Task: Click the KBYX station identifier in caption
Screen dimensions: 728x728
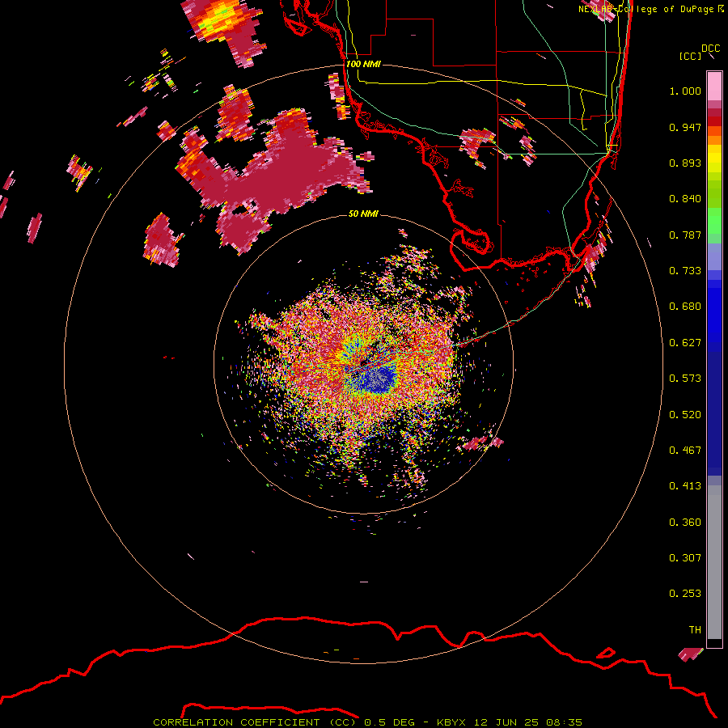Action: coord(451,722)
